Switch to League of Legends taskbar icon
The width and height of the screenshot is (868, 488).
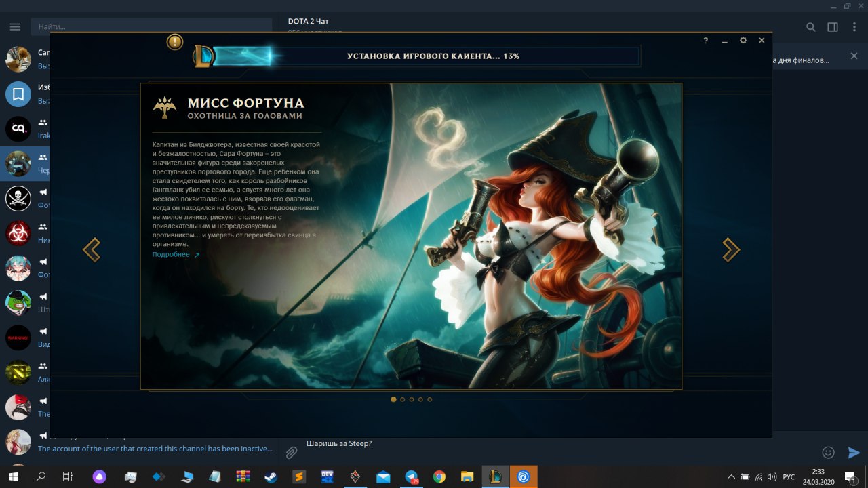496,476
